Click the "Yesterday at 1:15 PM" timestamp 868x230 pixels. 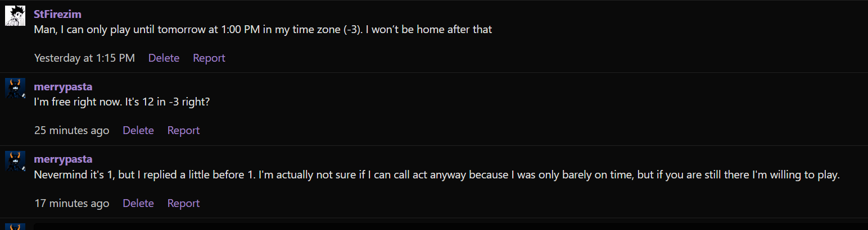point(84,58)
